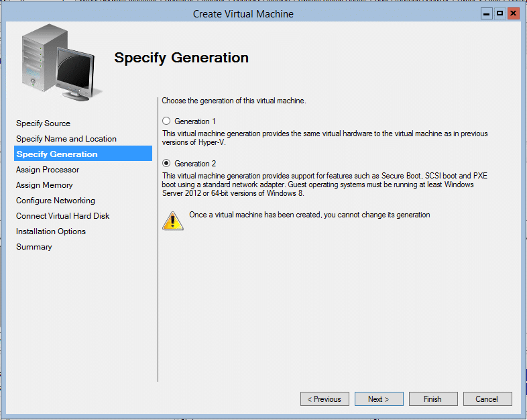527x420 pixels.
Task: Maximize the Create Virtual Machine window
Action: [500, 13]
